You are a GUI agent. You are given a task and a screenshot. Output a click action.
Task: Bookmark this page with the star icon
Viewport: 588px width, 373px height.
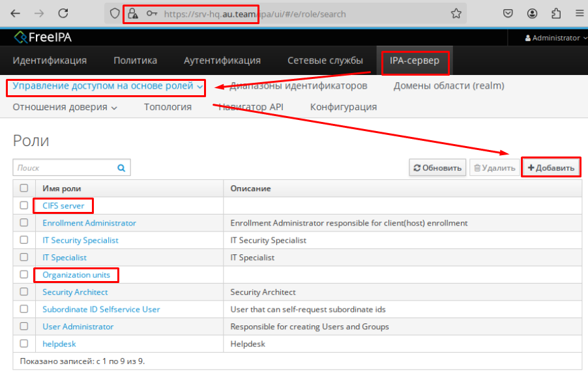(456, 14)
